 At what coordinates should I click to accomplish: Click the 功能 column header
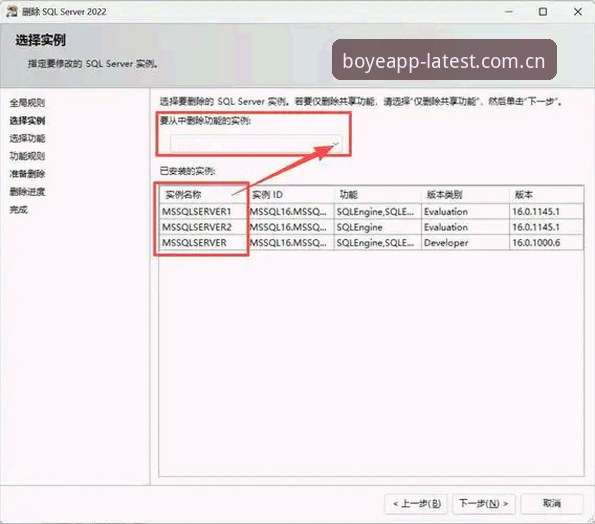378,195
